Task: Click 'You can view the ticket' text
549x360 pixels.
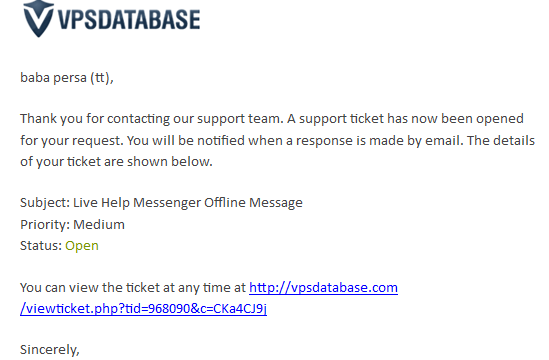Action: click(90, 288)
